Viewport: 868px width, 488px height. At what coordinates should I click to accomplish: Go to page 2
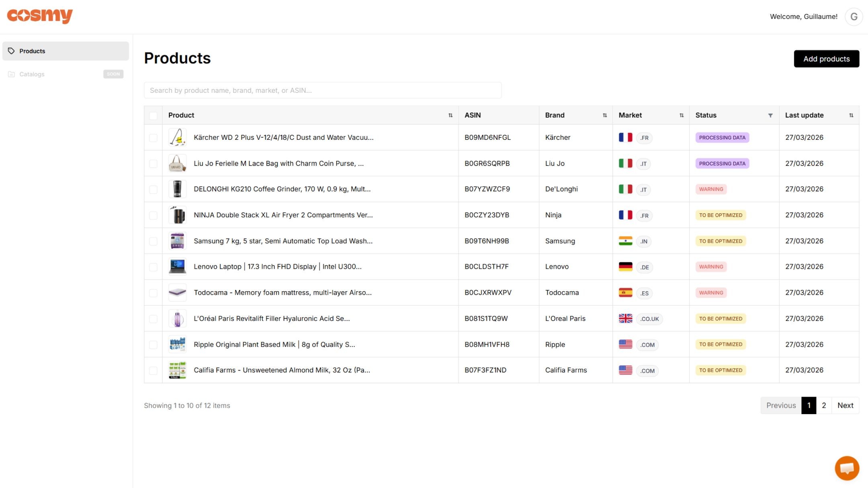point(824,405)
